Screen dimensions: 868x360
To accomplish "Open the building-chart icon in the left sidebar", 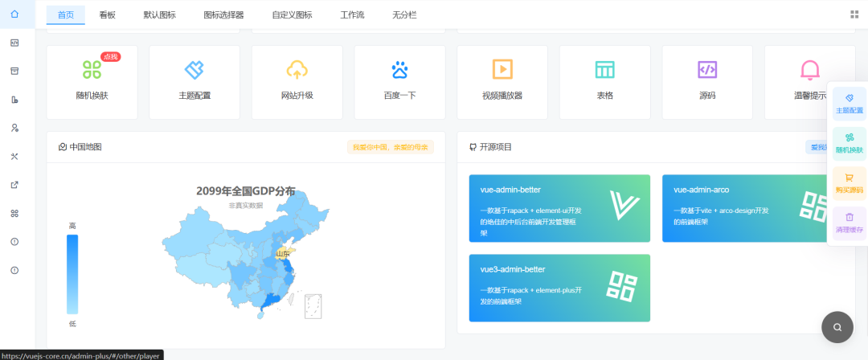I will pyautogui.click(x=15, y=100).
